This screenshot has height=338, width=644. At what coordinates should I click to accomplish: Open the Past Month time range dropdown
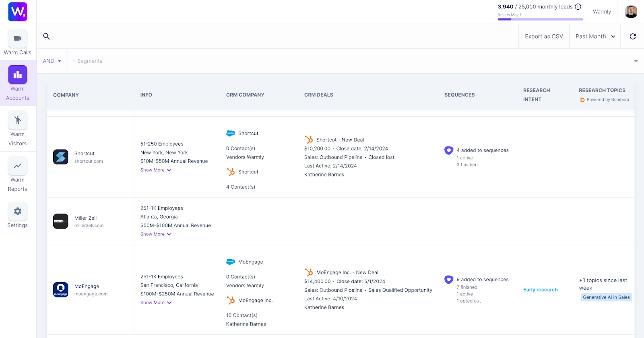(x=595, y=36)
